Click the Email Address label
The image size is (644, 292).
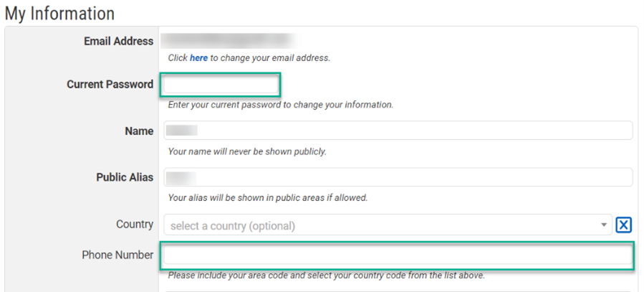(x=119, y=41)
